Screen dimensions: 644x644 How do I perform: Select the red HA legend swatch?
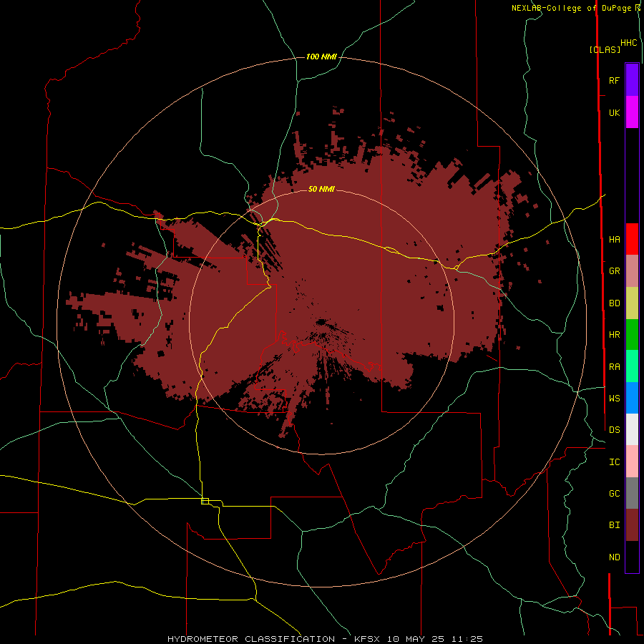click(x=632, y=239)
